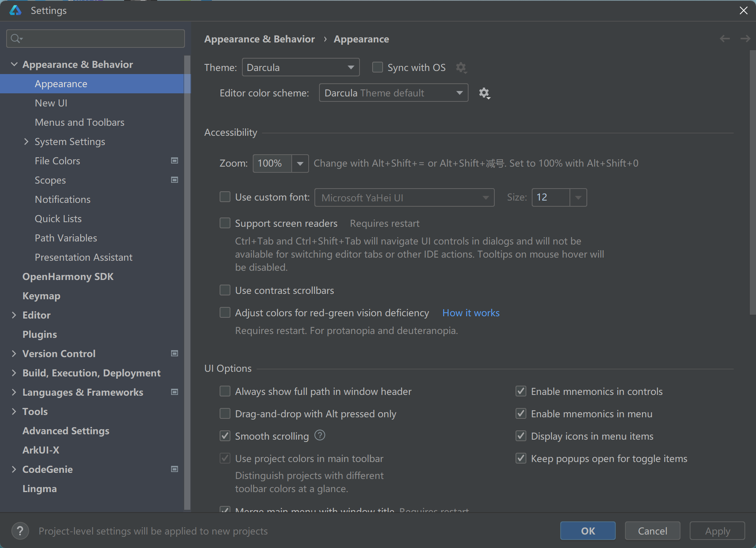The image size is (756, 548).
Task: Open the Zoom percentage dropdown
Action: 300,164
